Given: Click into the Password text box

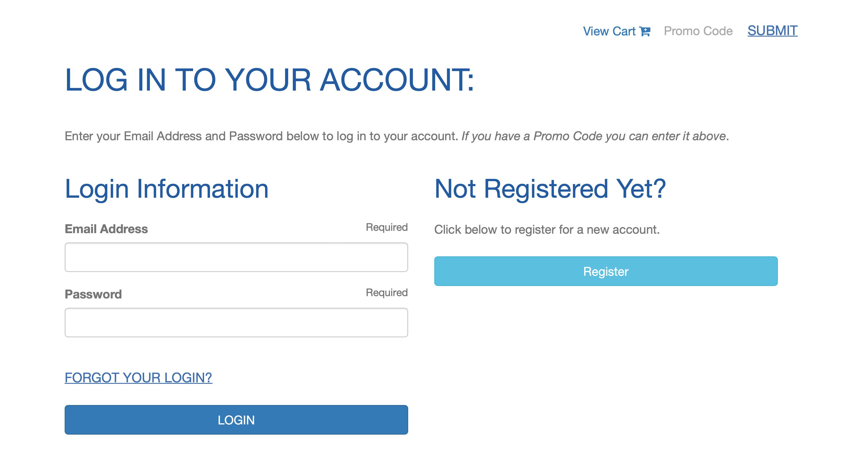Looking at the screenshot, I should click(x=236, y=323).
